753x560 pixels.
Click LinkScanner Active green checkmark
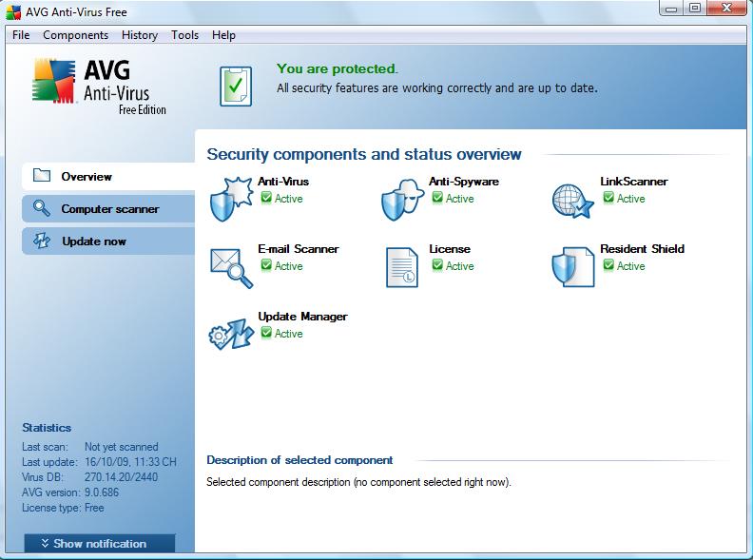[609, 199]
